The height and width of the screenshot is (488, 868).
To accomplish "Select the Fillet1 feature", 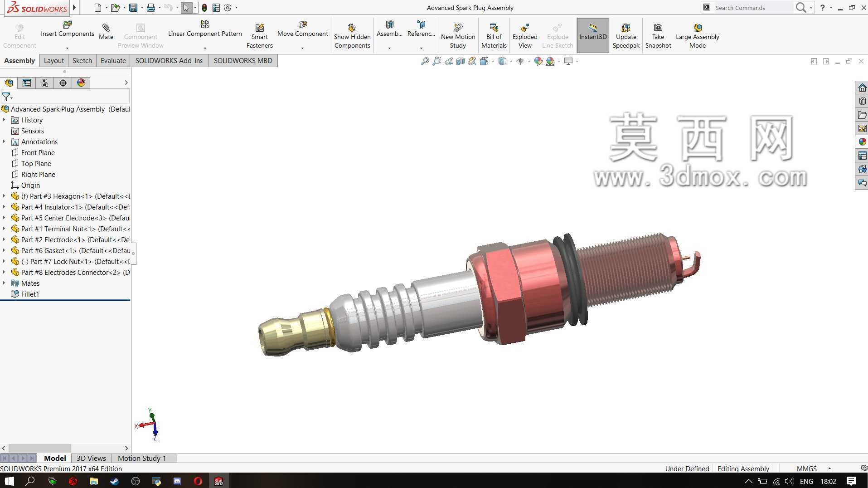I will pyautogui.click(x=25, y=294).
